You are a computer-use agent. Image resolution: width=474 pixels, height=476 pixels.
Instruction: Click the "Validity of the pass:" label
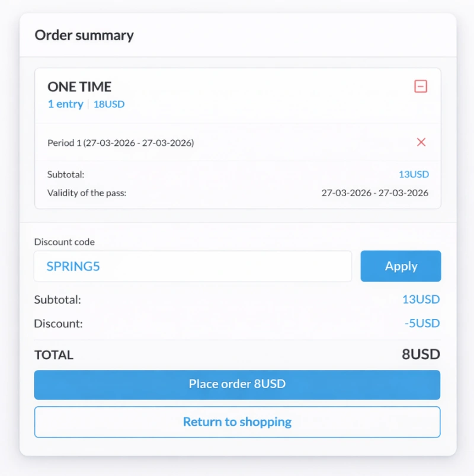coord(87,193)
